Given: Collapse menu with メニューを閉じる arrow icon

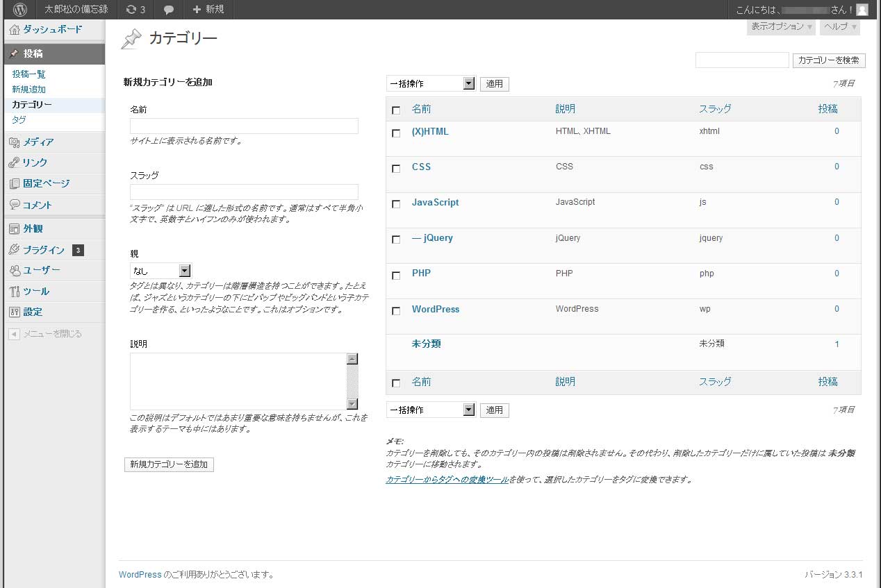Looking at the screenshot, I should [x=15, y=334].
